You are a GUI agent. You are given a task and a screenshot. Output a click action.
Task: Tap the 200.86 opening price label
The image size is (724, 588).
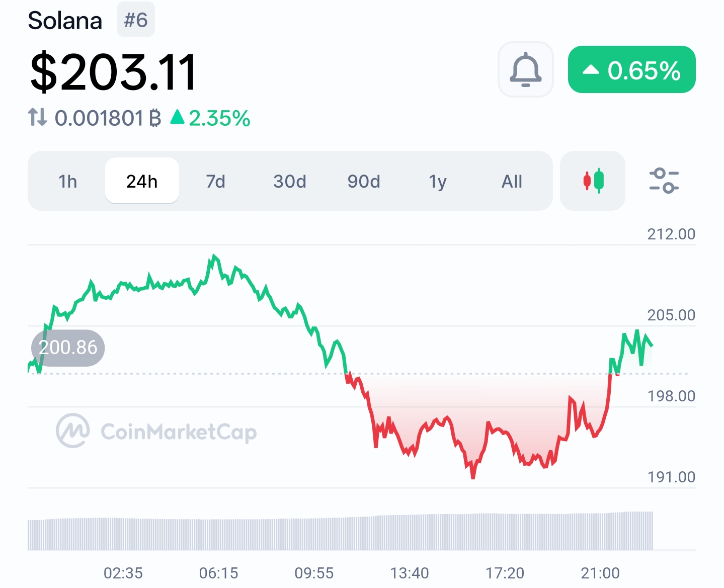(x=68, y=348)
